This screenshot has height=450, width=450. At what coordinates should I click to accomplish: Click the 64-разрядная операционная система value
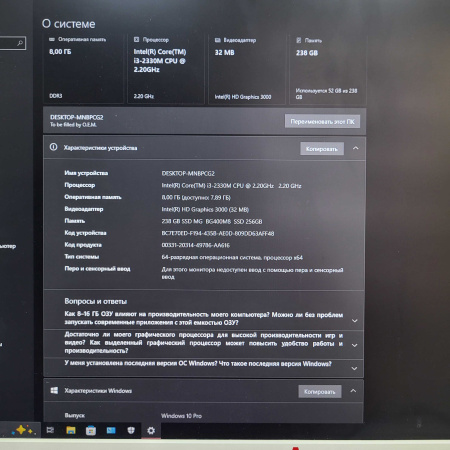pyautogui.click(x=232, y=257)
